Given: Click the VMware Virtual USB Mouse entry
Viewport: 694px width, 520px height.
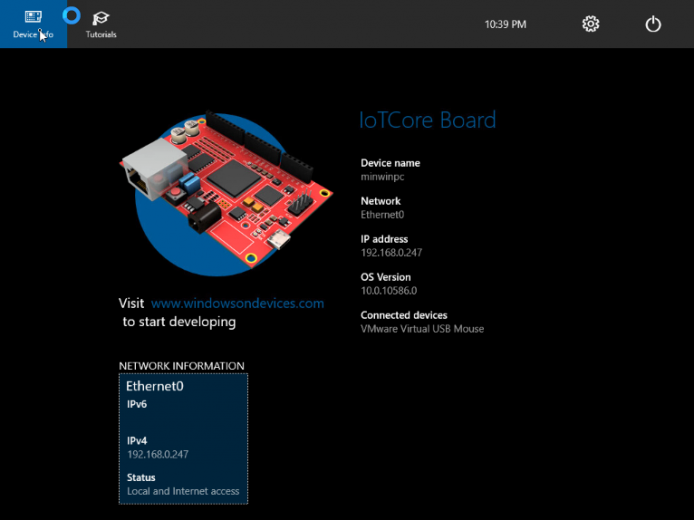Looking at the screenshot, I should coord(422,329).
